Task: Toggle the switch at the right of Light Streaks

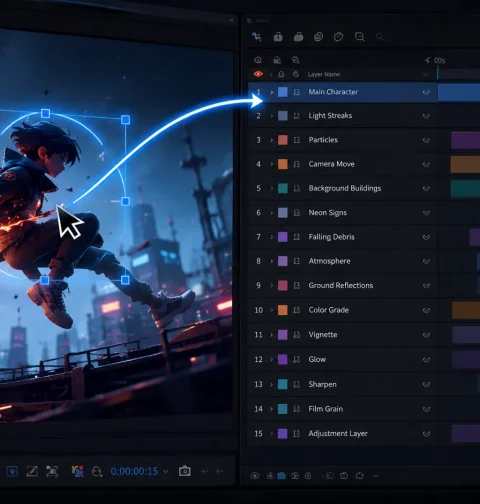Action: (x=426, y=116)
